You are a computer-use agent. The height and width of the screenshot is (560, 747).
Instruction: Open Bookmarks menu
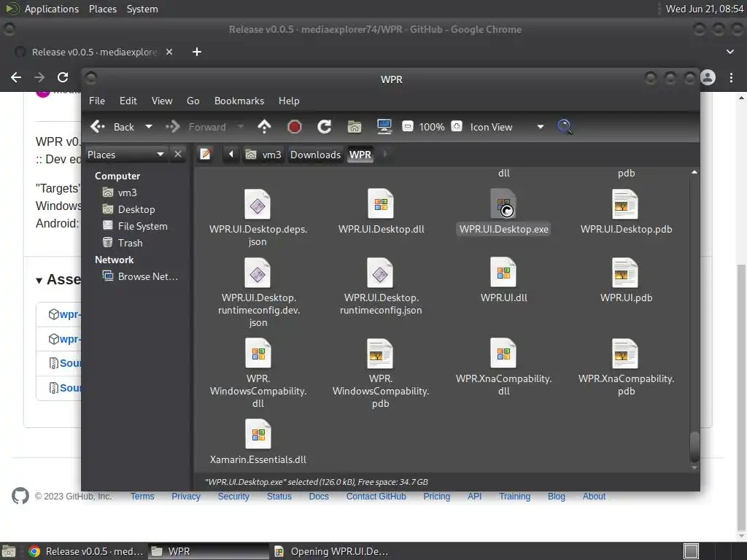pyautogui.click(x=239, y=101)
